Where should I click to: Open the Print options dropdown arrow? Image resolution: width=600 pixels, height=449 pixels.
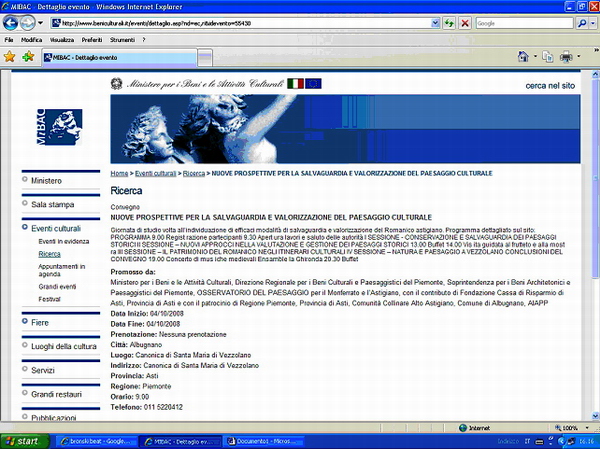tap(579, 57)
